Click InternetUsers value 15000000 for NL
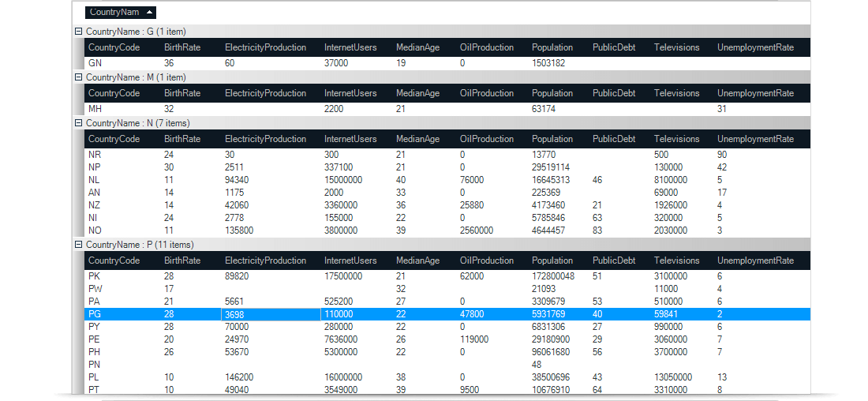 coord(343,180)
